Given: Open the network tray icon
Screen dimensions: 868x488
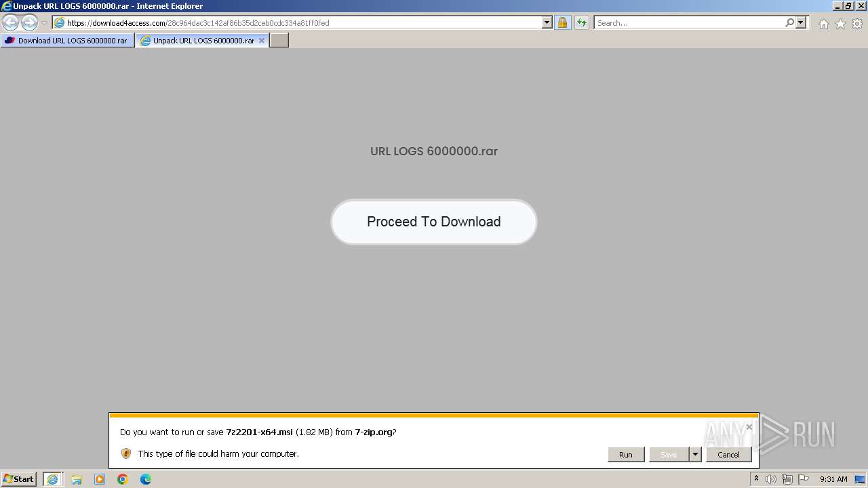Looking at the screenshot, I should coord(787,479).
